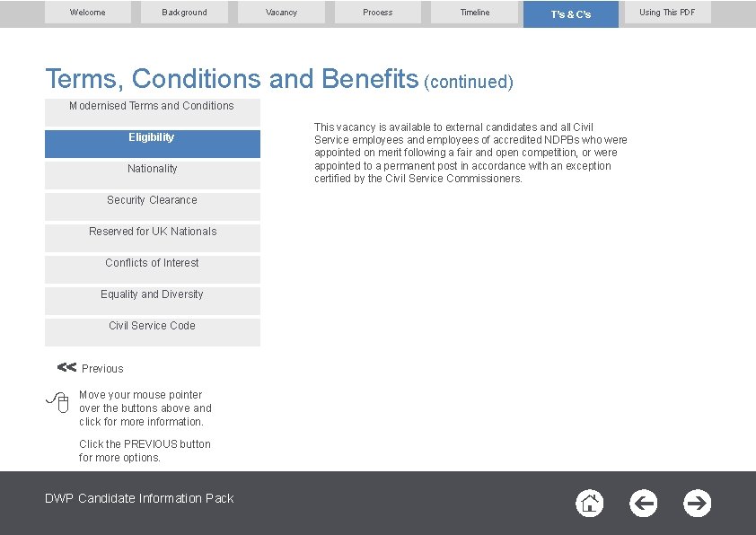Open the Civil Service Code section
This screenshot has height=535, width=756.
coord(152,332)
